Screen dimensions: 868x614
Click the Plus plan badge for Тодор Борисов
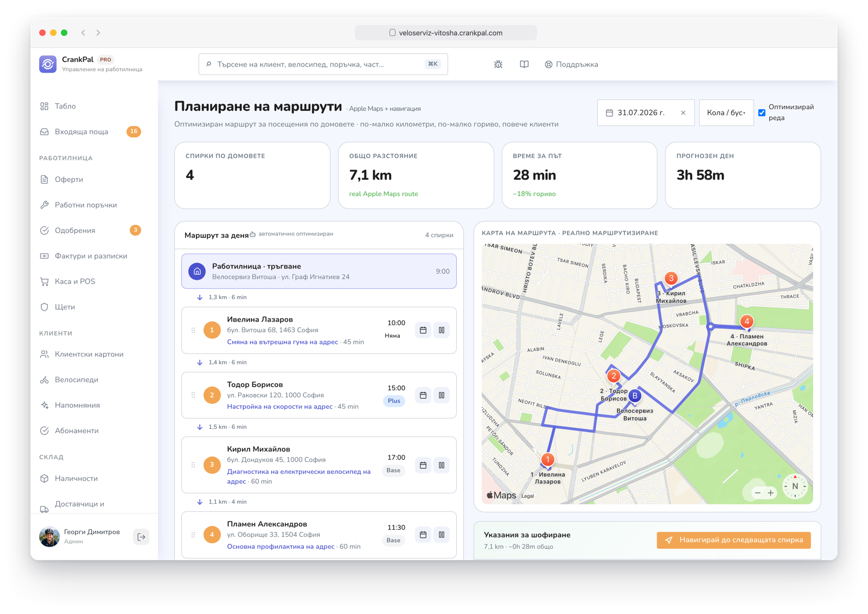(x=394, y=401)
